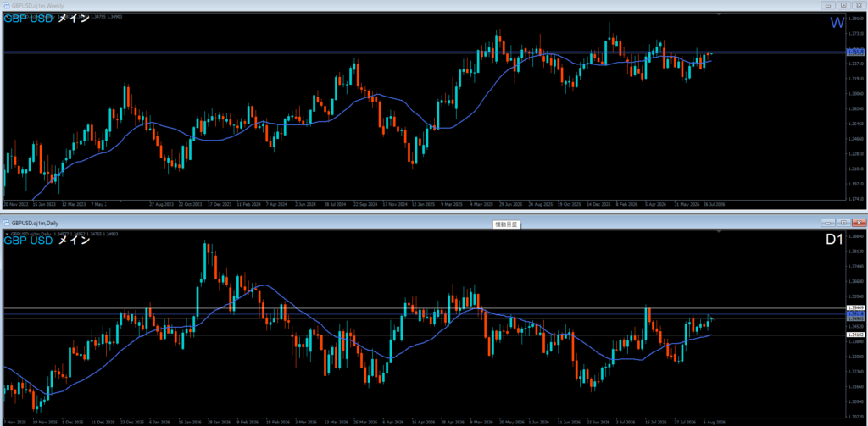
Task: Click '26 Jul 2026' on Weekly time axis
Action: [714, 204]
